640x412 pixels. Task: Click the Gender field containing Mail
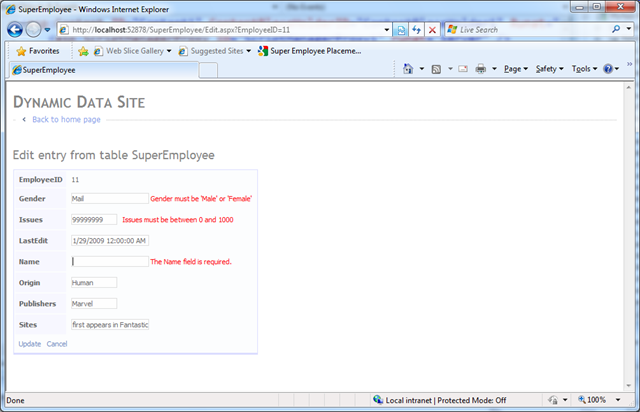[109, 198]
